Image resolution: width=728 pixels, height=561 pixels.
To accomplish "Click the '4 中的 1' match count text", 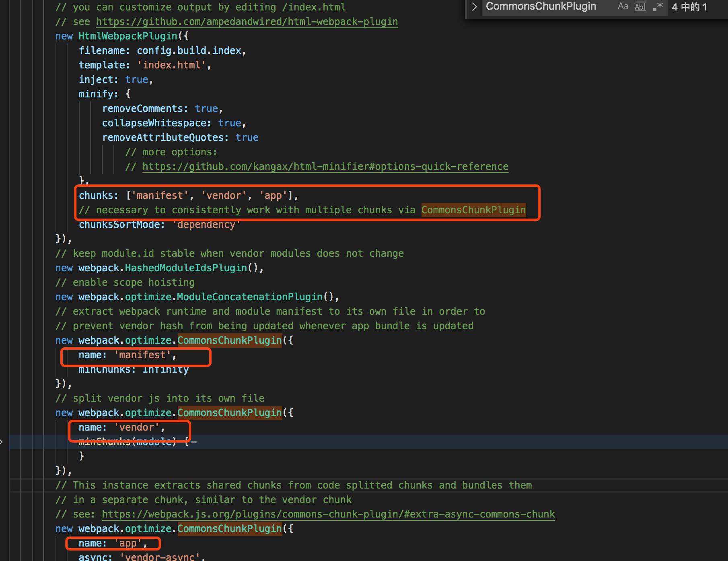I will tap(689, 7).
